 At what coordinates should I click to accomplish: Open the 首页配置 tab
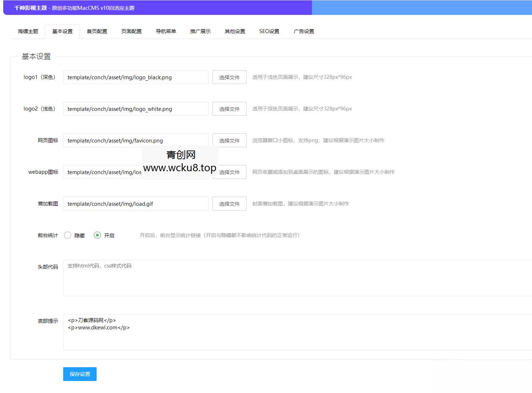[97, 31]
